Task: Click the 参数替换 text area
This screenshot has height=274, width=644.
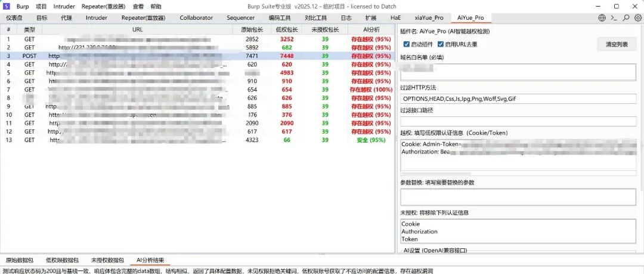Action: 518,197
